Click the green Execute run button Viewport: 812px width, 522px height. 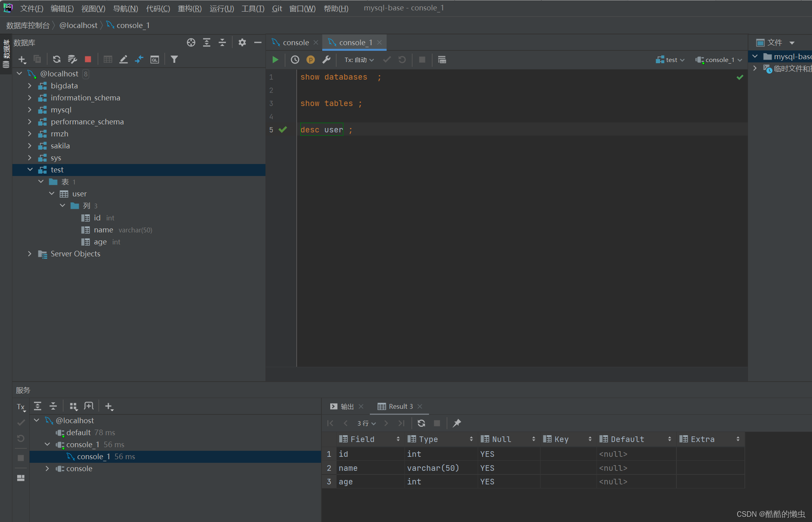click(x=275, y=60)
